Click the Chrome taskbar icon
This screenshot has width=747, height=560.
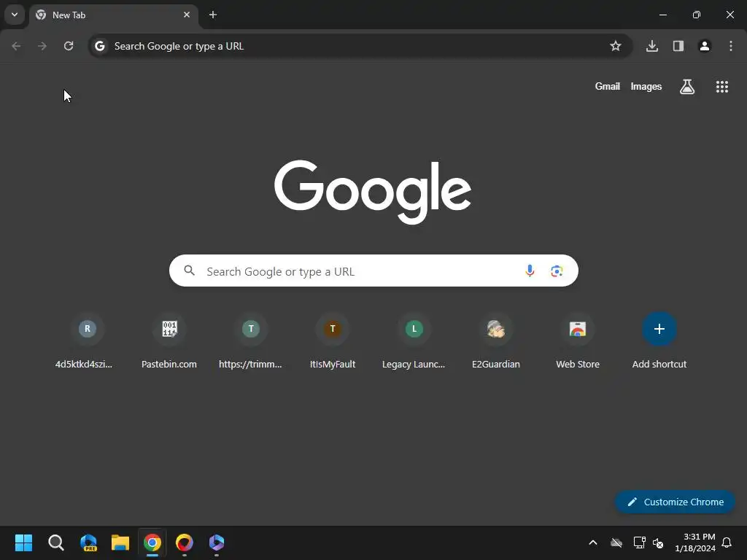click(152, 542)
